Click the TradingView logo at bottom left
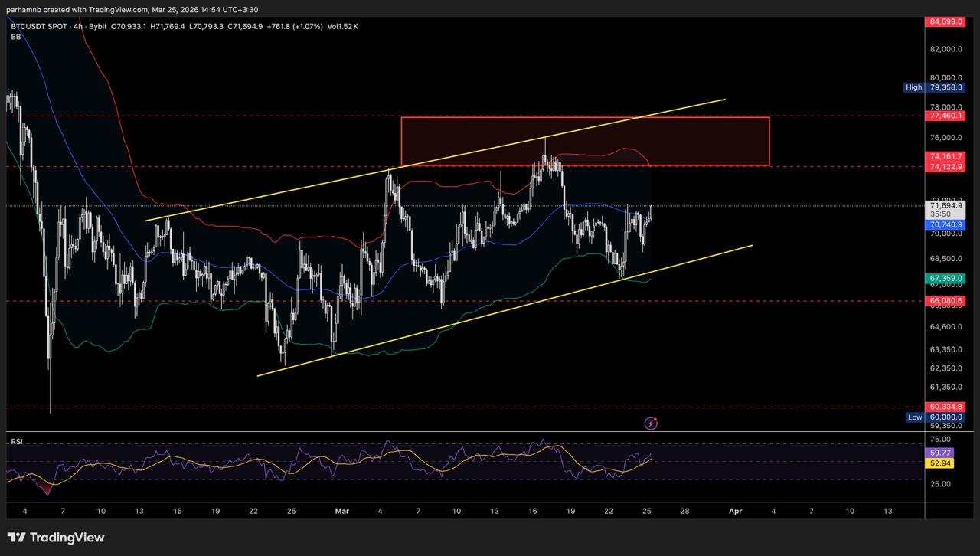 click(x=55, y=538)
